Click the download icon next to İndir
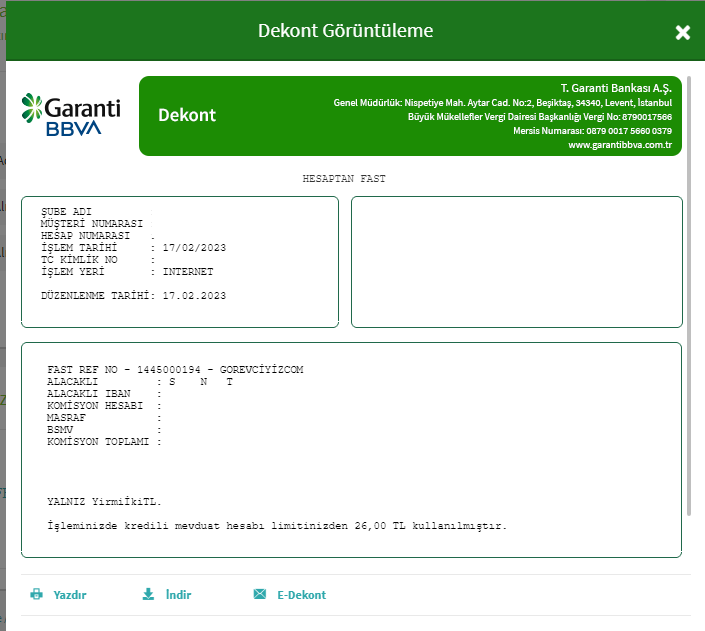Screen dimensions: 705x631 point(148,594)
